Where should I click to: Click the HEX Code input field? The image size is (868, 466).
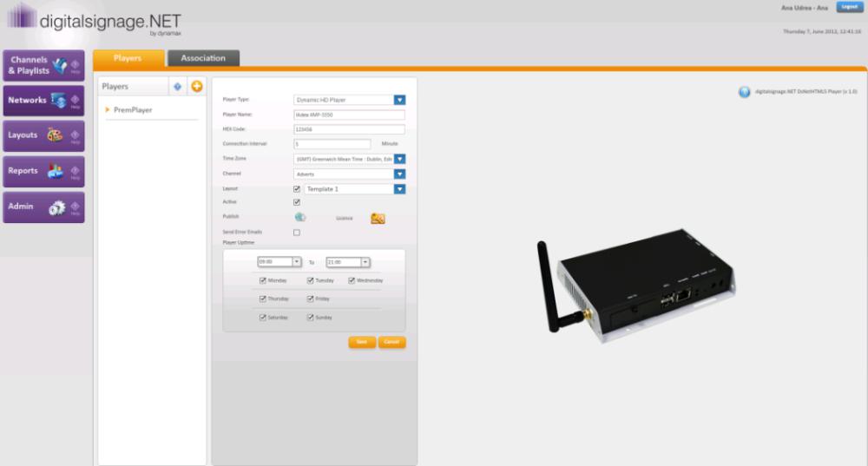[349, 129]
